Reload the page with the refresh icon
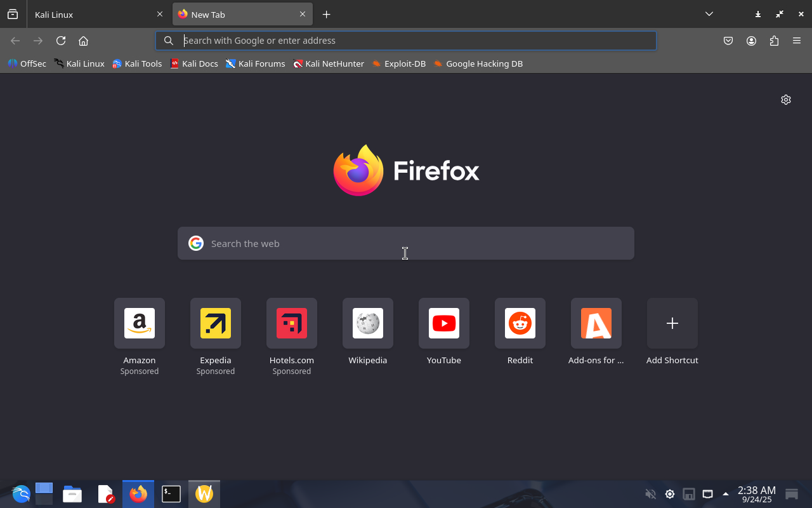The image size is (812, 508). pos(61,41)
